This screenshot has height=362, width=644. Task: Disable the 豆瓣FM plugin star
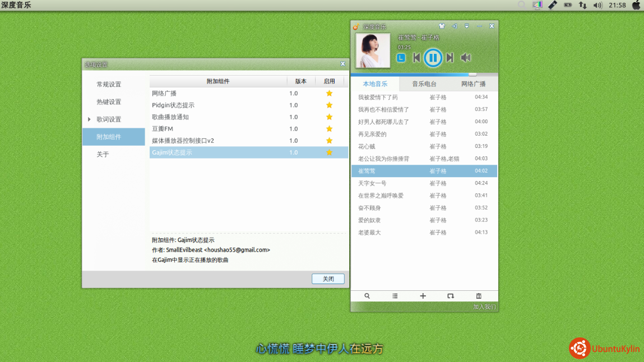[x=330, y=129]
